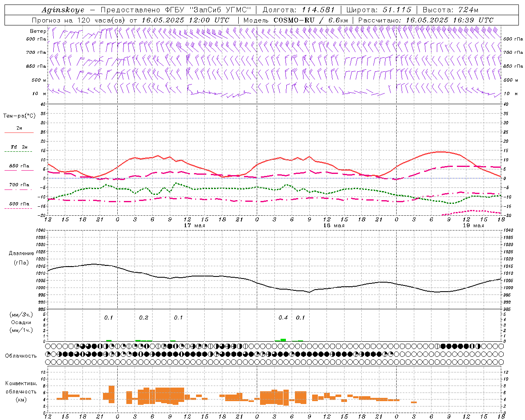This screenshot has width=525, height=420.
Task: Click the 19 мая date label
Action: coord(473,226)
